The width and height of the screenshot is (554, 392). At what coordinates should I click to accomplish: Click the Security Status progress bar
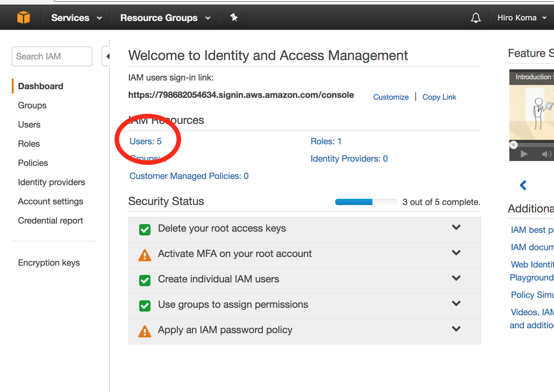[x=366, y=202]
